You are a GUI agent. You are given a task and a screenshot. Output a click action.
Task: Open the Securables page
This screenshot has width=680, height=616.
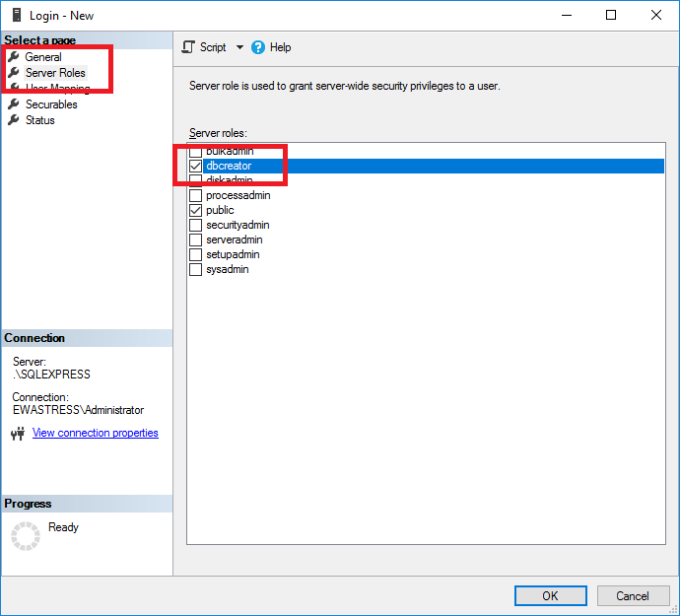(51, 104)
